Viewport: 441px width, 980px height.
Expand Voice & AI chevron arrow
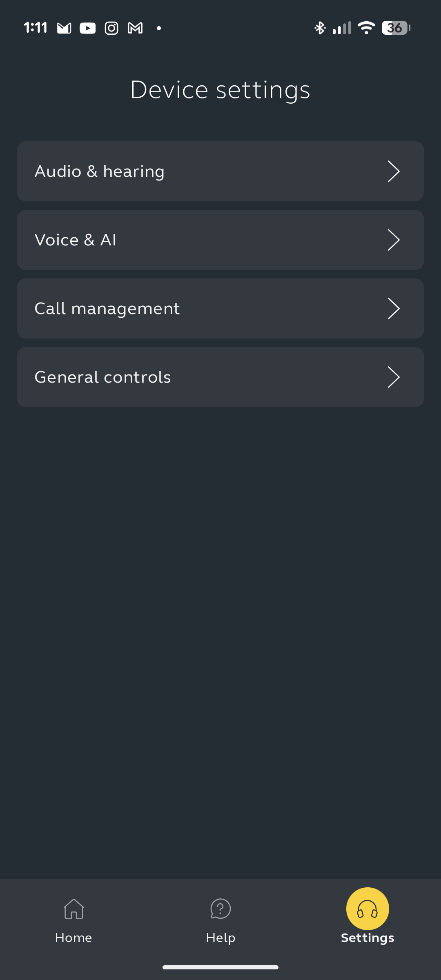pos(393,240)
